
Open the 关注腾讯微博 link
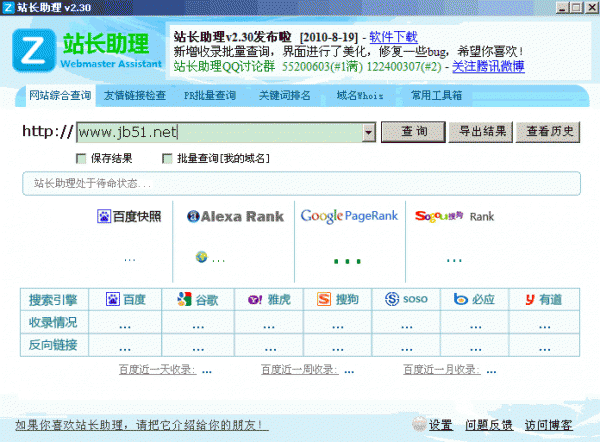click(x=488, y=67)
